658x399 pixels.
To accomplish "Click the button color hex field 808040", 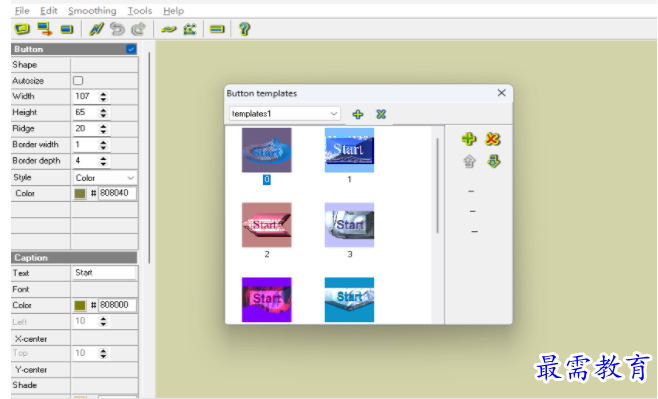I will [x=117, y=193].
